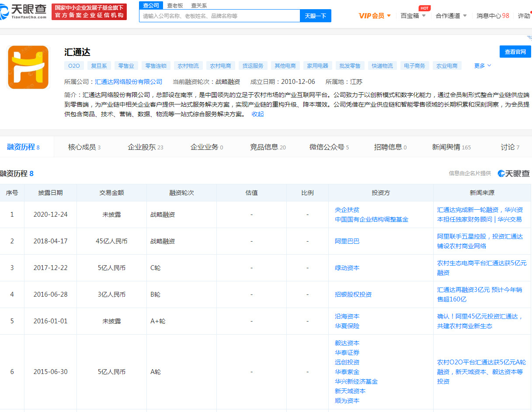Screen dimensions: 532x412
Task: Open investor 中国国有企业结构调整基金 link
Action: pyautogui.click(x=372, y=219)
